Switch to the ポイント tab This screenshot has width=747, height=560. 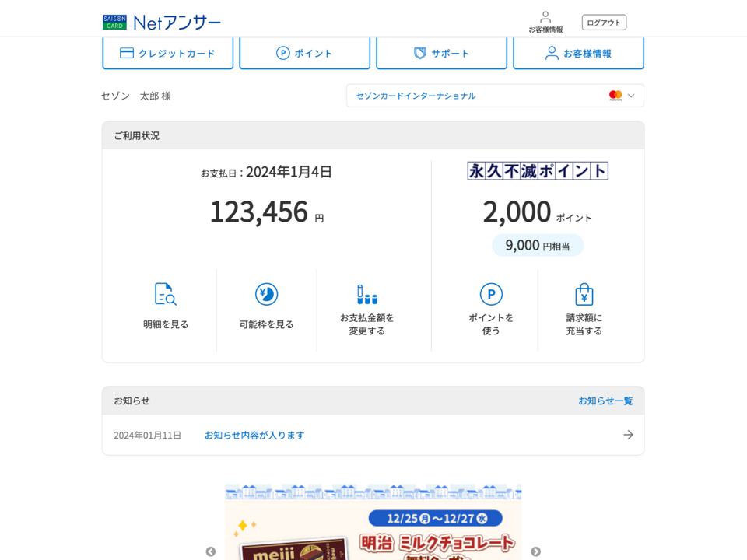click(x=304, y=53)
